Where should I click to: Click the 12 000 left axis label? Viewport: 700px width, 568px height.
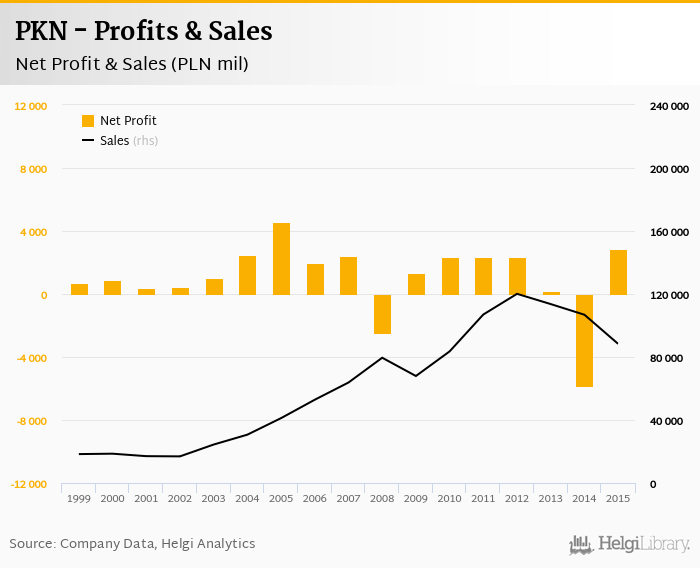click(31, 106)
